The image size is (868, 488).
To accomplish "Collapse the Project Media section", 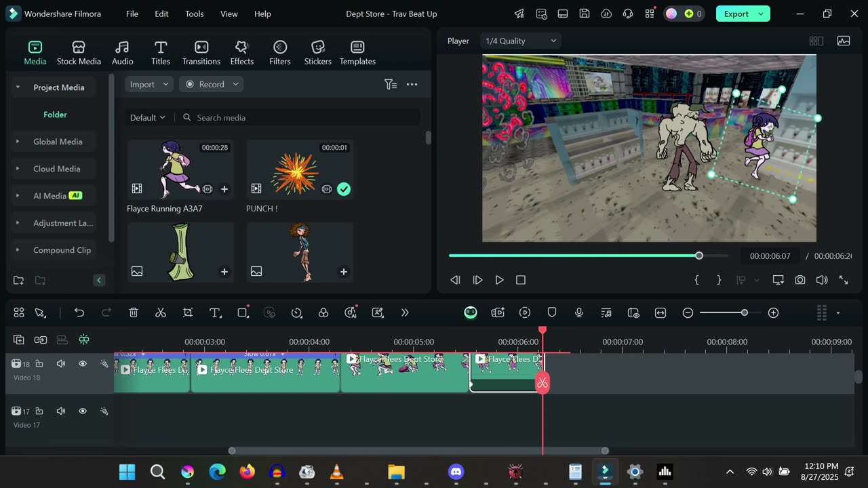I will [18, 87].
